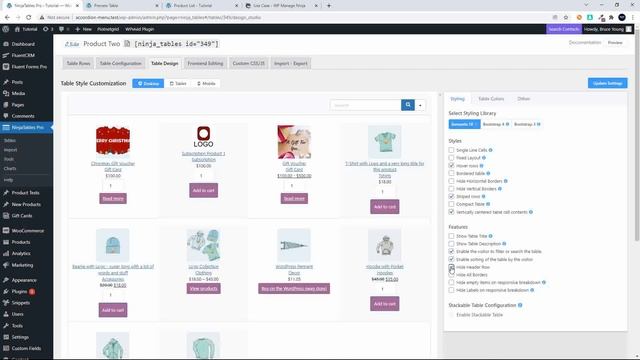Viewport: 640px width, 360px height.
Task: Open the Table Configuration tab
Action: (120, 63)
